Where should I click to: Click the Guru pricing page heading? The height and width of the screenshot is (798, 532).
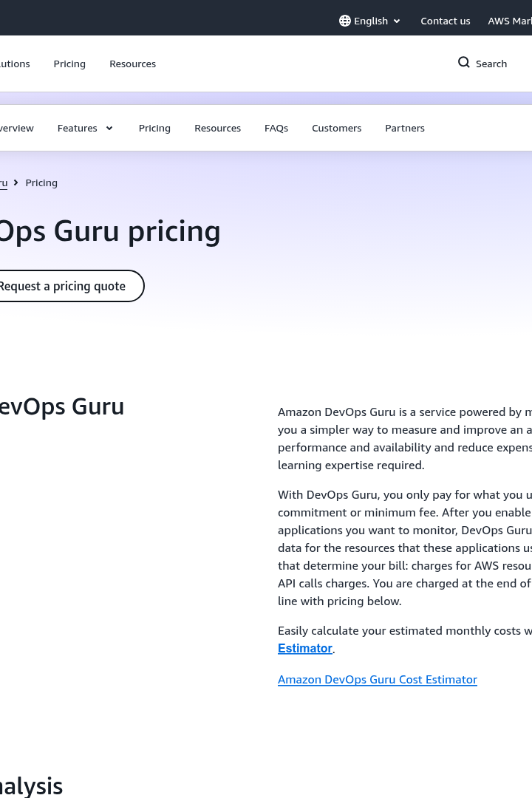tap(110, 231)
